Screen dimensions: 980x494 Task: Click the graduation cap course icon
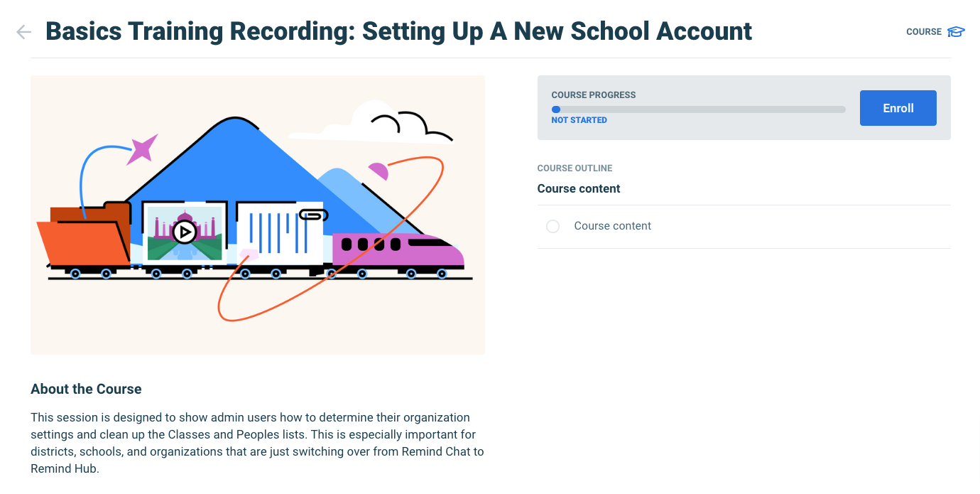point(956,32)
